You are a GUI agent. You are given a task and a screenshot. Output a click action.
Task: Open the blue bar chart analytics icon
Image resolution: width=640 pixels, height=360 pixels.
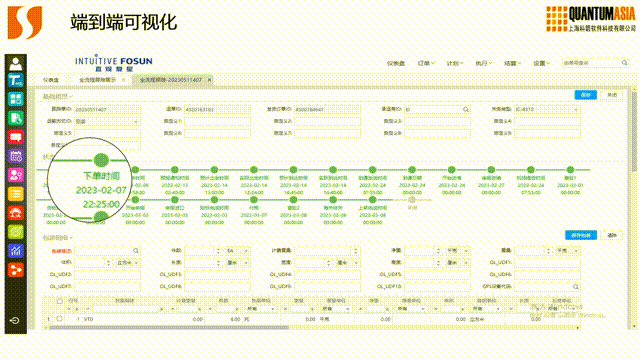pos(16,251)
